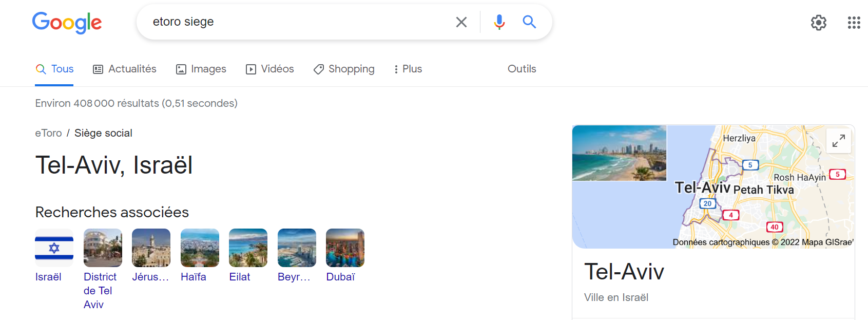Start voice search with the microphone icon

pos(499,22)
